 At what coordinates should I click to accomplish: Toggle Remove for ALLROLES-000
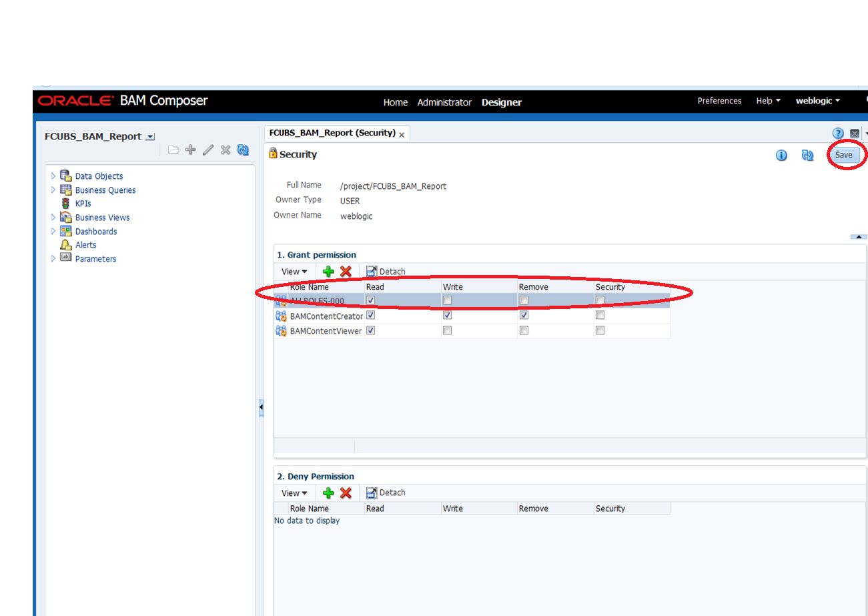[524, 300]
